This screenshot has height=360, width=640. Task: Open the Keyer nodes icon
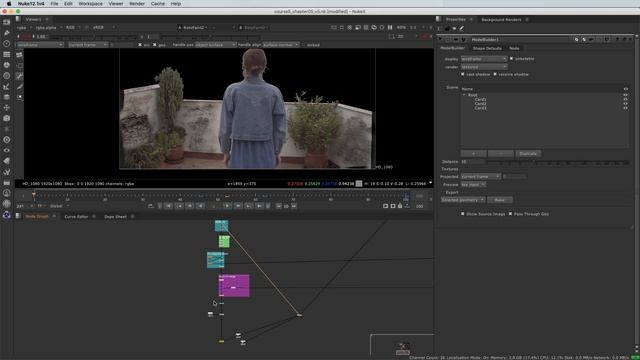[x=7, y=86]
